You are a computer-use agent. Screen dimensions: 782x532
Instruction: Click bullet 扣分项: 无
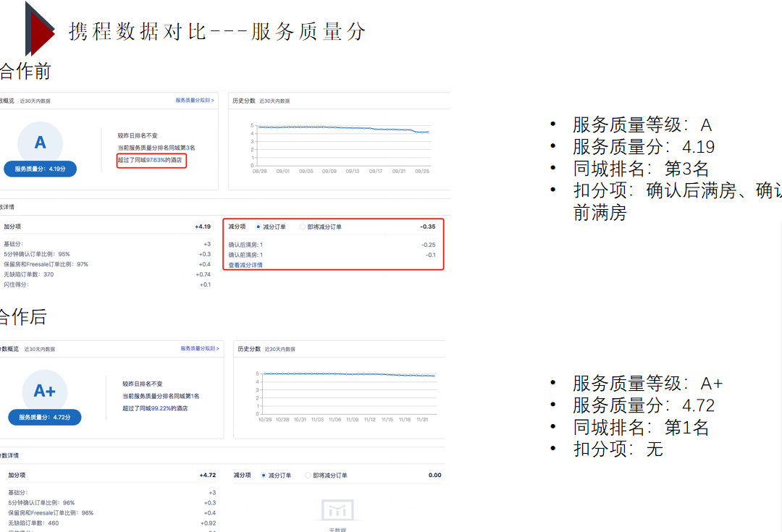[x=618, y=449]
